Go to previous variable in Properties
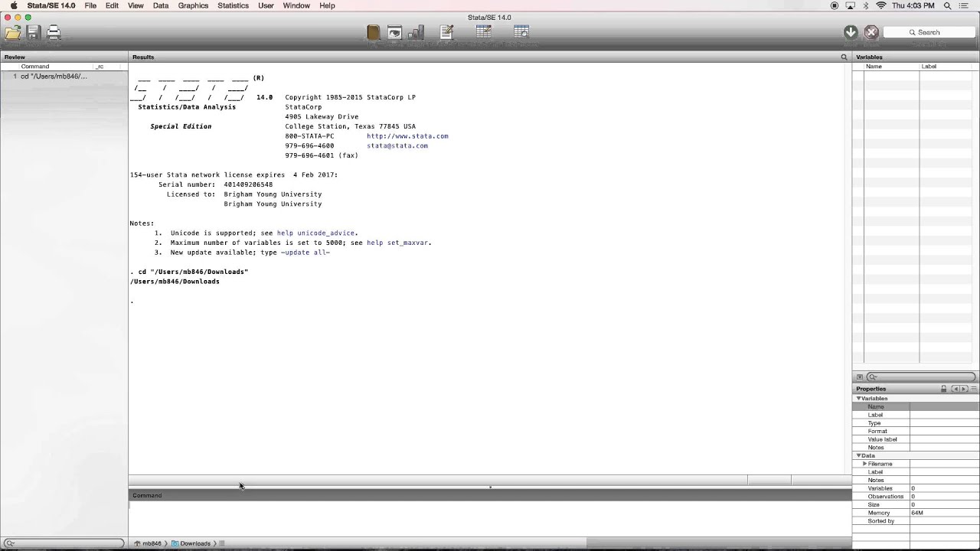Viewport: 980px width, 551px height. tap(955, 389)
